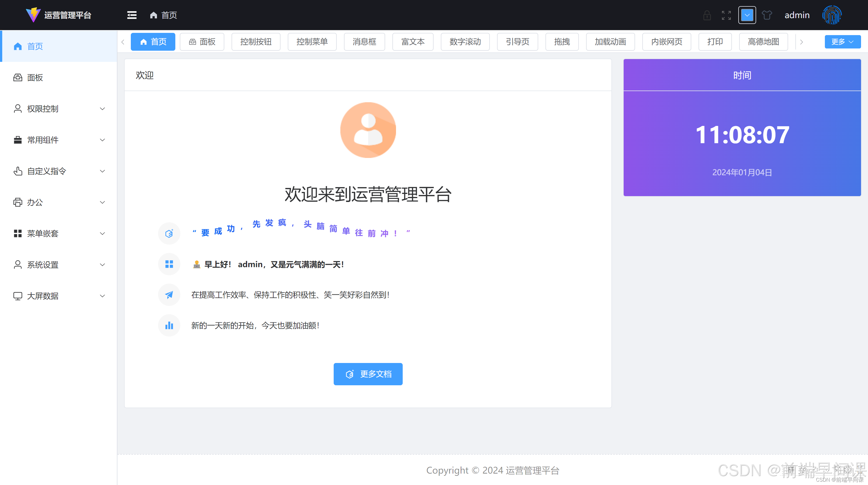
Task: Switch to the 加载动画 tab
Action: point(610,42)
